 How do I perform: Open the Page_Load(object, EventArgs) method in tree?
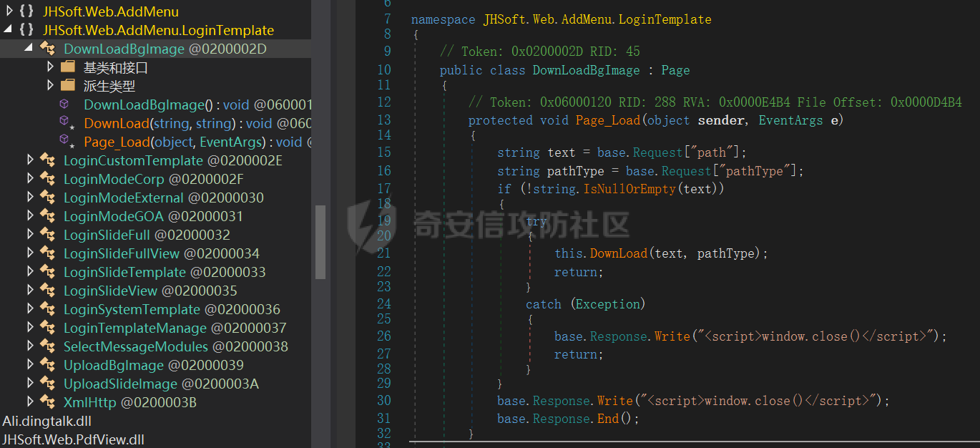coord(197,142)
